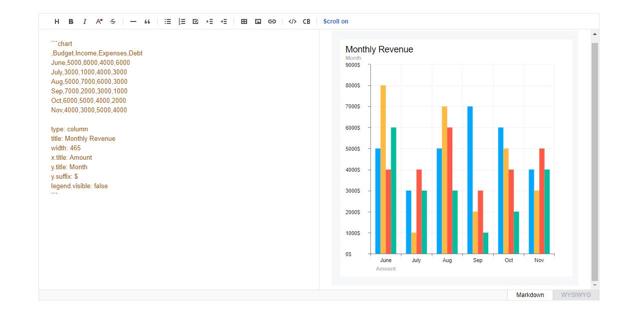Open the text color picker
Image resolution: width=644 pixels, height=322 pixels.
99,21
